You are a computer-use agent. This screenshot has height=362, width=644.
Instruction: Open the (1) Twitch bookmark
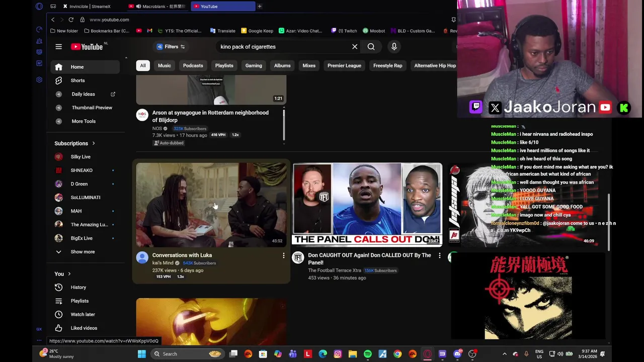(x=344, y=31)
